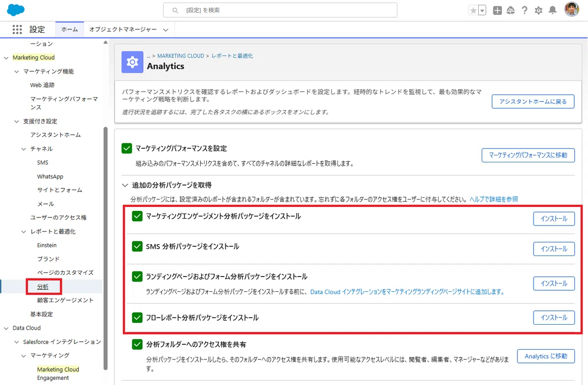Select ページのカスタマイズ in the sidebar
The image size is (588, 385).
[x=65, y=273]
